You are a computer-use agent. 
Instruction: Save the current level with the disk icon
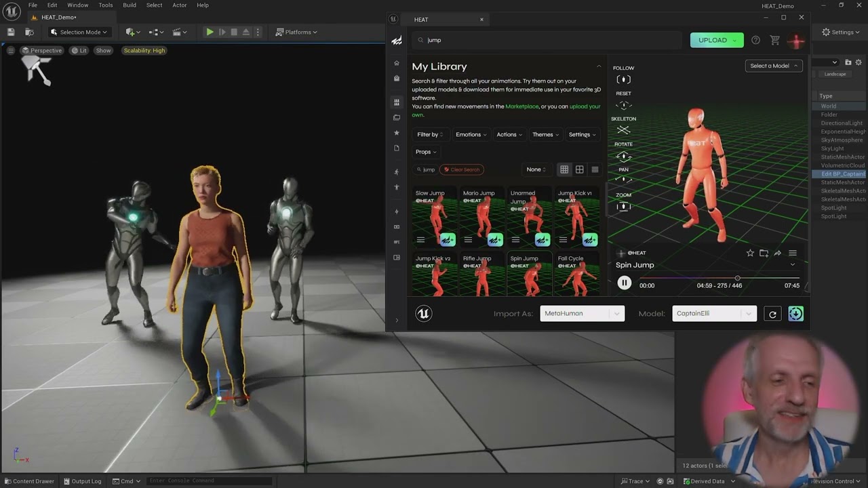click(x=11, y=32)
